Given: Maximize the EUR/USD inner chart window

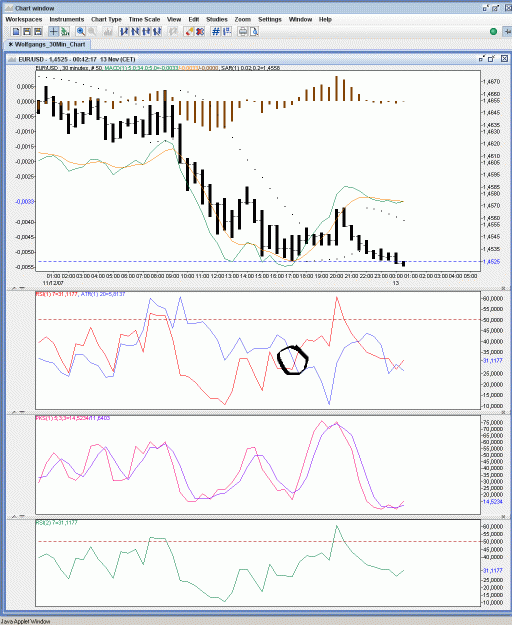Looking at the screenshot, I should (492, 59).
